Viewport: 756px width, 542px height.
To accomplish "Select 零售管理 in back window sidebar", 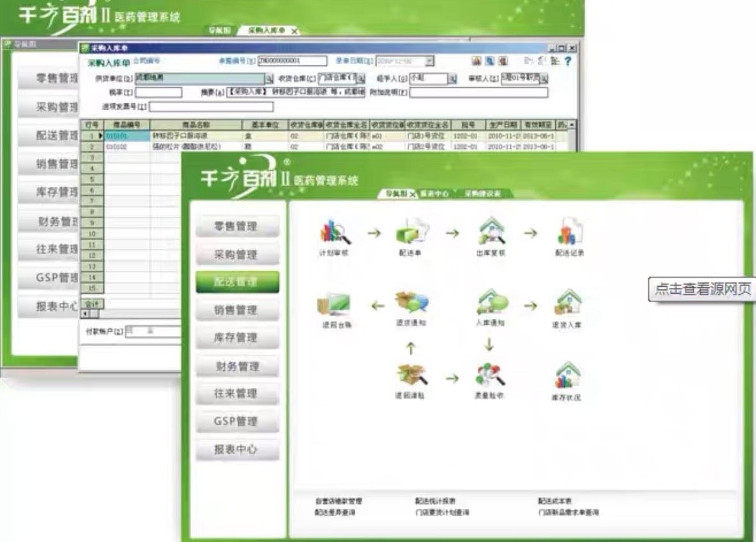I will [x=48, y=78].
